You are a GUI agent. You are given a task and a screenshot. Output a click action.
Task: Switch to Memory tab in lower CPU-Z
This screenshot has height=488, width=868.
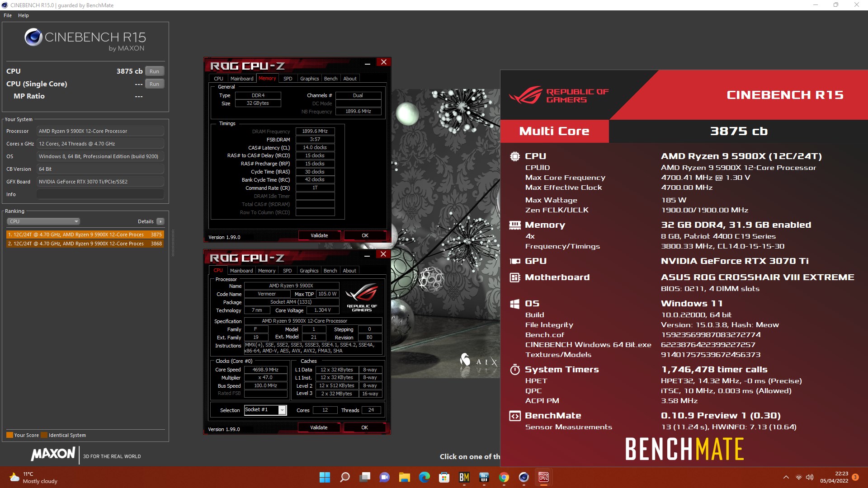267,271
